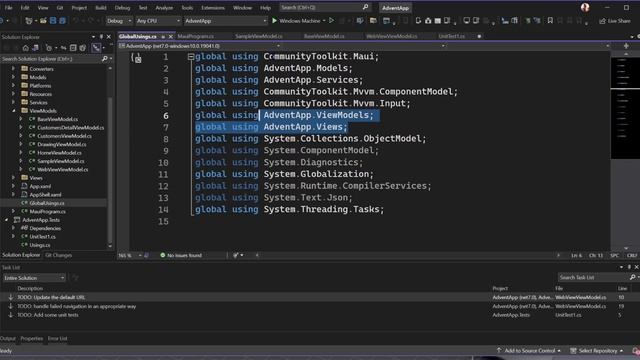This screenshot has height=360, width=640.
Task: Open the Extensions menu
Action: [213, 7]
